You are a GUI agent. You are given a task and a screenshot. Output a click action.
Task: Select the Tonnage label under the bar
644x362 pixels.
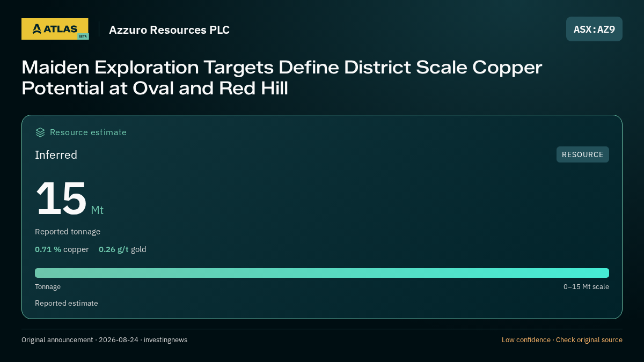(48, 287)
